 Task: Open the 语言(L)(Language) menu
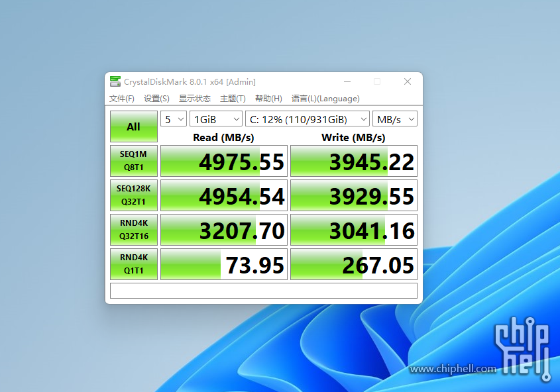325,99
